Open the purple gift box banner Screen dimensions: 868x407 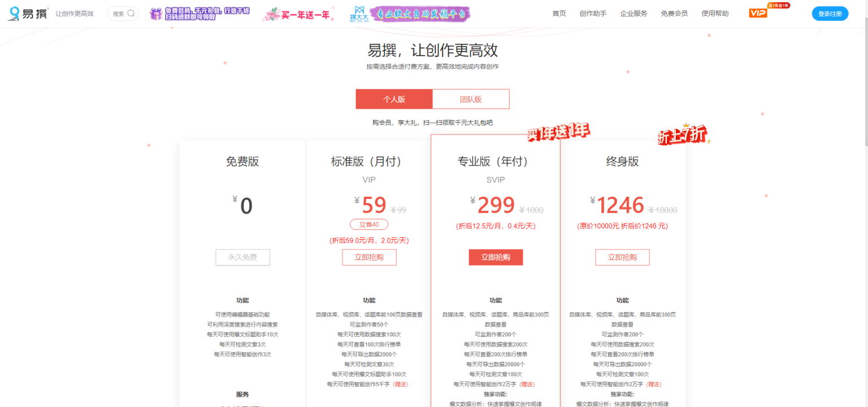pos(199,14)
